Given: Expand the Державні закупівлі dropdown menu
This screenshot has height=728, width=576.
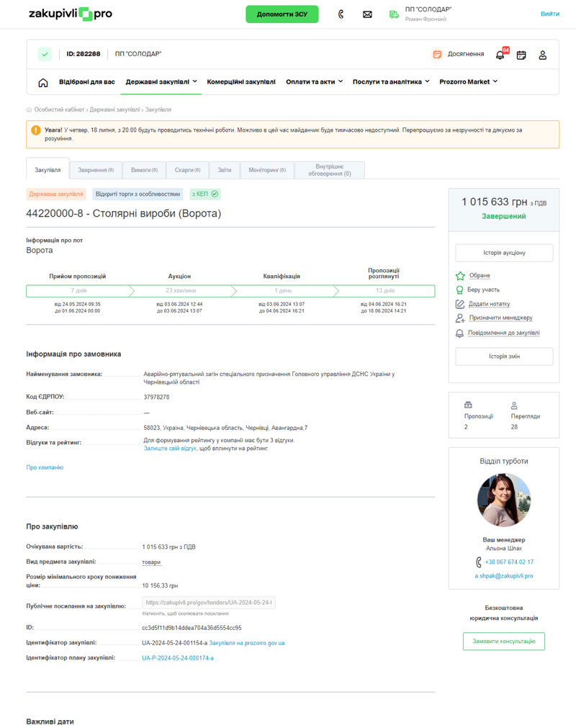Looking at the screenshot, I should coord(162,82).
